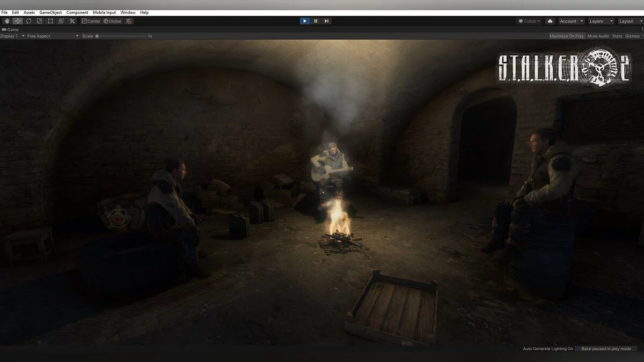Open the Display 1 dropdown
The image size is (644, 362).
tap(13, 36)
